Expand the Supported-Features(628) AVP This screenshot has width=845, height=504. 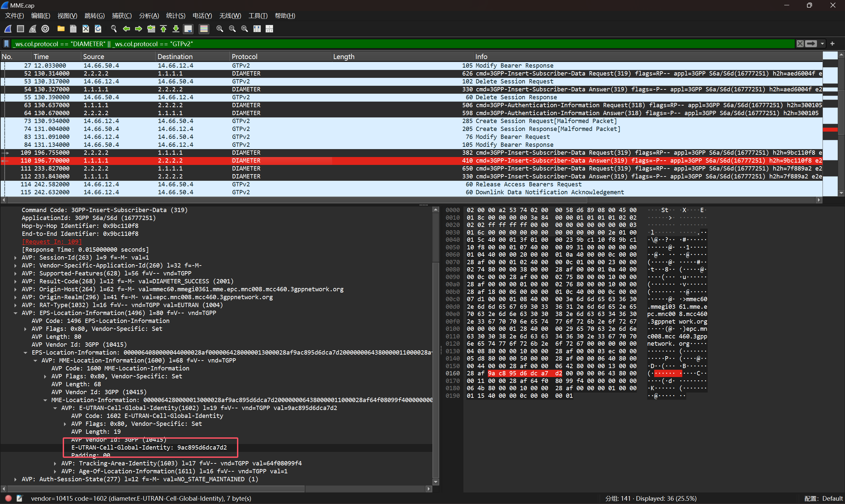(x=16, y=273)
